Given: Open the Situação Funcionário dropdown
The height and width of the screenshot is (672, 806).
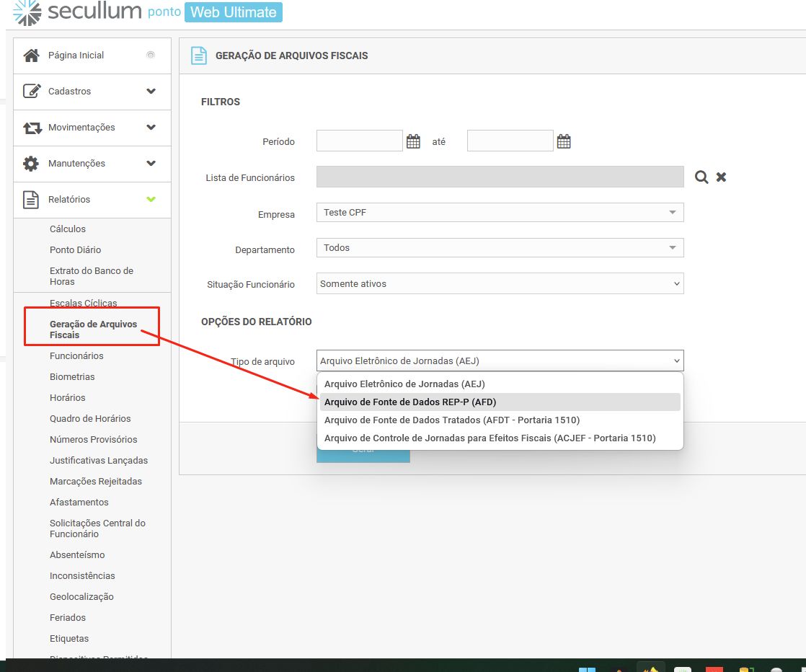Looking at the screenshot, I should pyautogui.click(x=500, y=284).
